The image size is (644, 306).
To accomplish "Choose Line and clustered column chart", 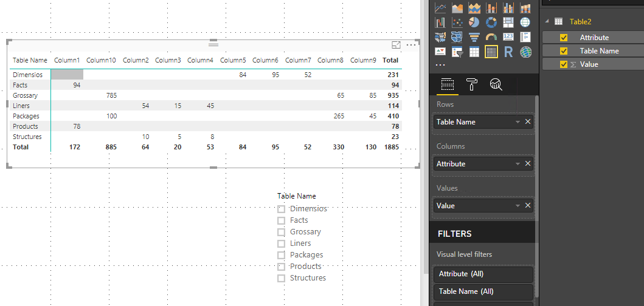I will coord(508,8).
